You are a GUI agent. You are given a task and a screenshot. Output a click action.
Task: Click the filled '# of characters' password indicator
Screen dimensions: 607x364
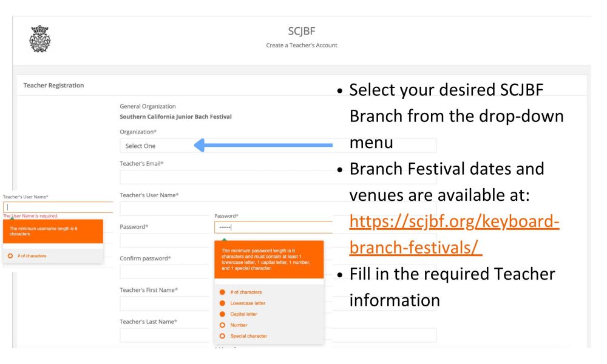tap(223, 292)
